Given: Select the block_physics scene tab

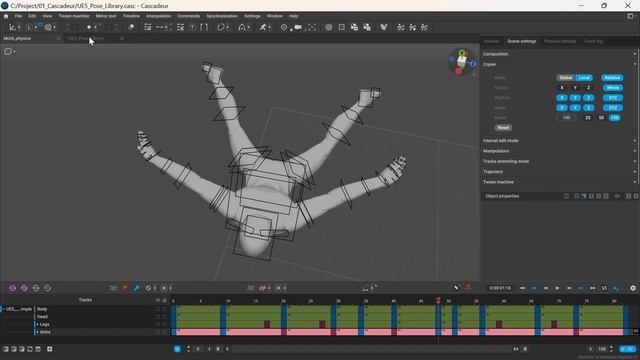Looking at the screenshot, I should click(17, 38).
